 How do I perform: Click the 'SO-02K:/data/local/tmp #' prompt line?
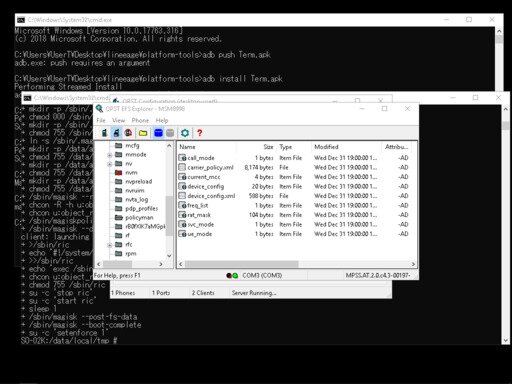(69, 341)
